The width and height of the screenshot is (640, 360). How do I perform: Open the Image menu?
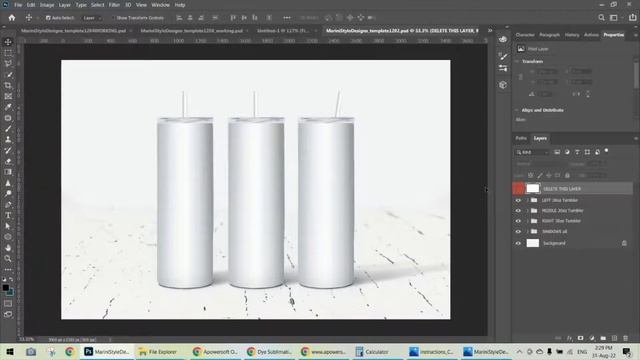47,5
